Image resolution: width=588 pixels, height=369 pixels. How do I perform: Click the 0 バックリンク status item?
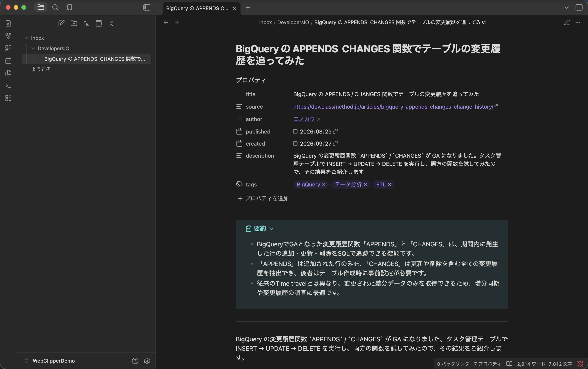[x=453, y=364]
